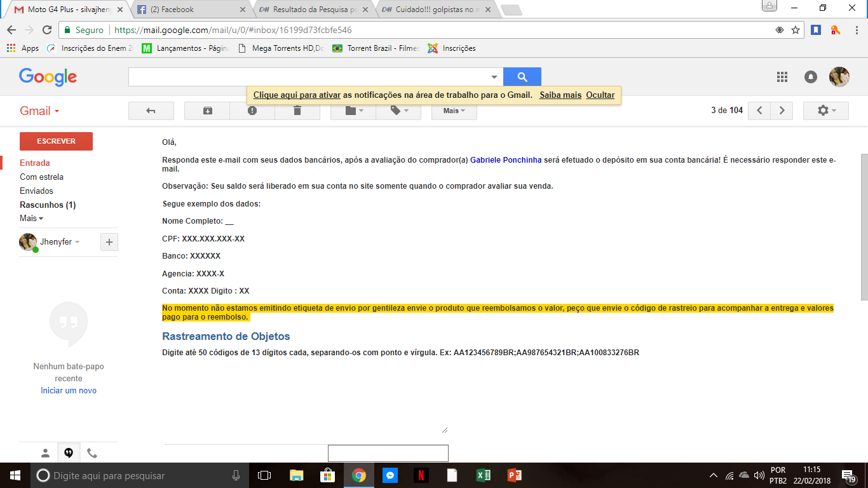Click the ESCREVER compose button
Screen dimensions: 868x488
(x=56, y=141)
